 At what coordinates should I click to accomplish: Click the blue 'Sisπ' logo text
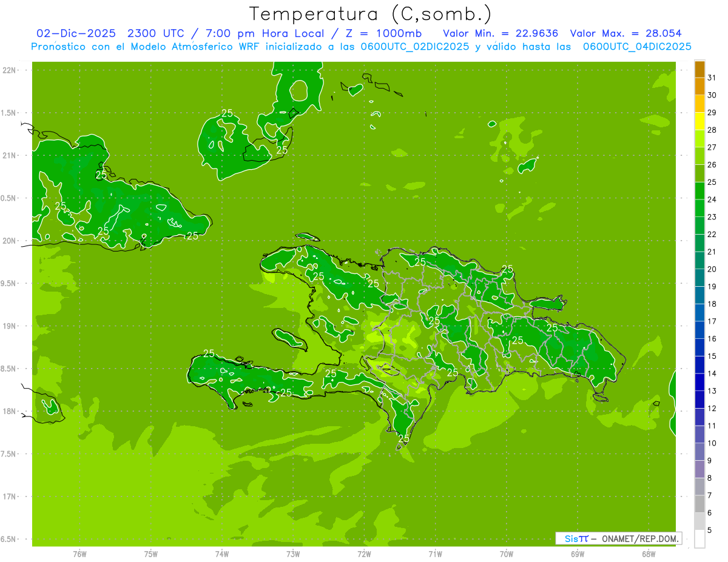[576, 538]
